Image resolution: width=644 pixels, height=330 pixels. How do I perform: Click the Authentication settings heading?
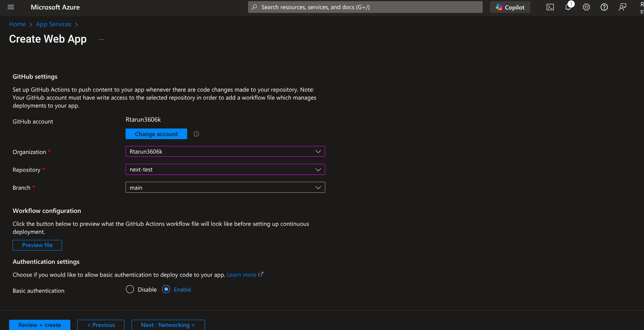coord(46,262)
